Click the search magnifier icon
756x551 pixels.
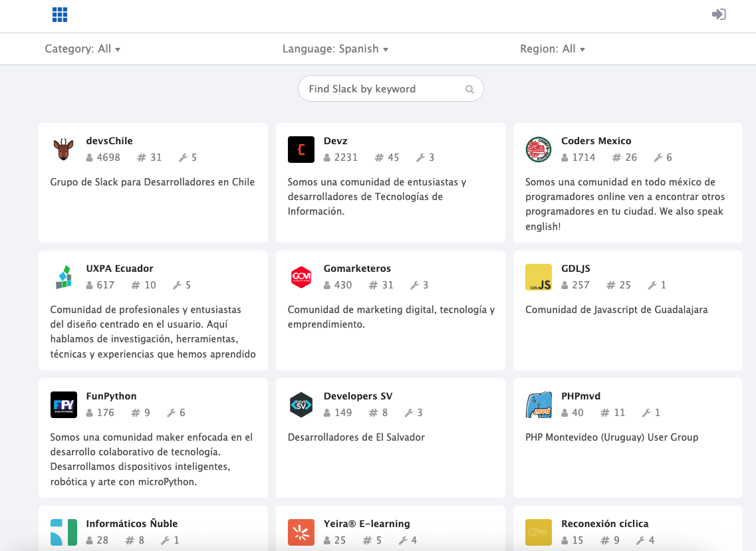(x=469, y=89)
